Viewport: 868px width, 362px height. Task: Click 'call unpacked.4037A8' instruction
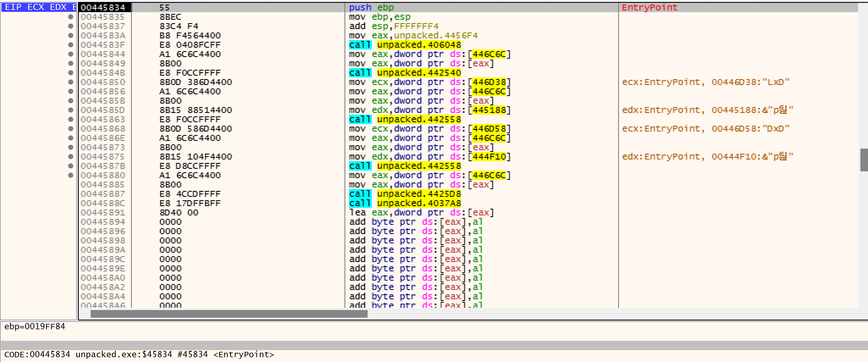[x=405, y=203]
